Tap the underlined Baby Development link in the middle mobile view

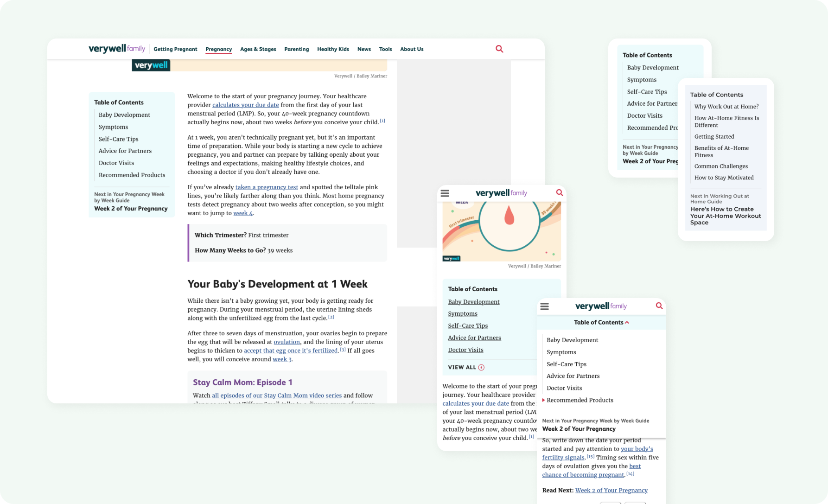(474, 302)
